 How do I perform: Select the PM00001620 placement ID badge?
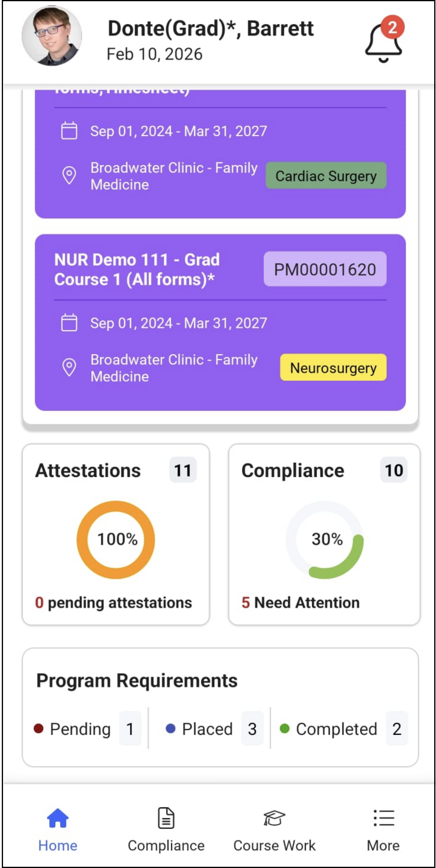click(325, 269)
